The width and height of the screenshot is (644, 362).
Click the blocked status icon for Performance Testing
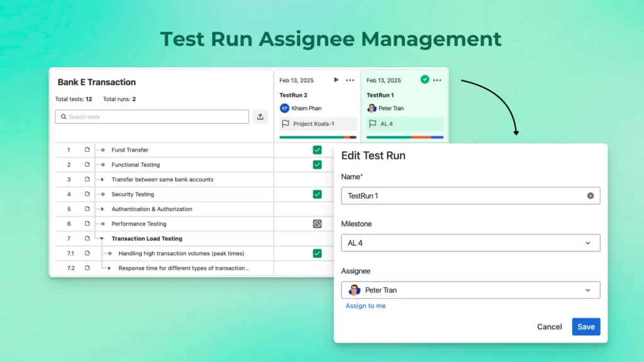pyautogui.click(x=317, y=224)
